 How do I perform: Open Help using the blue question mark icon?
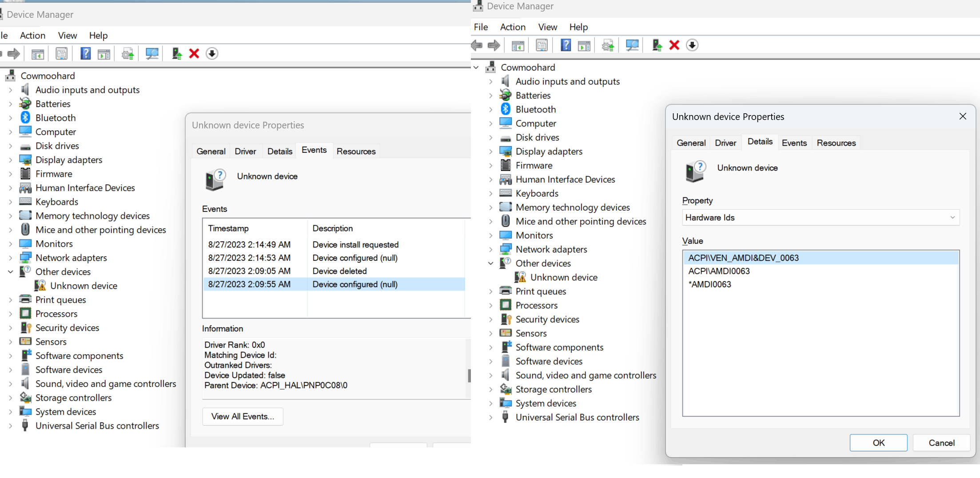565,45
